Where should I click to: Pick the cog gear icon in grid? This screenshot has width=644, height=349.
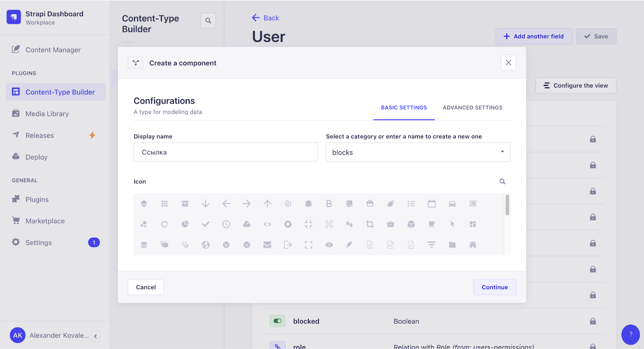(288, 224)
